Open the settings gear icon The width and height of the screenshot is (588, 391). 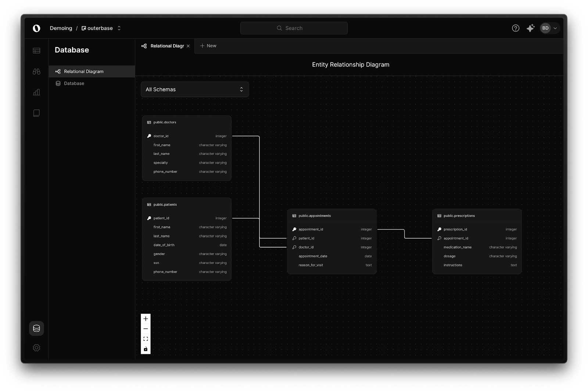pyautogui.click(x=36, y=348)
